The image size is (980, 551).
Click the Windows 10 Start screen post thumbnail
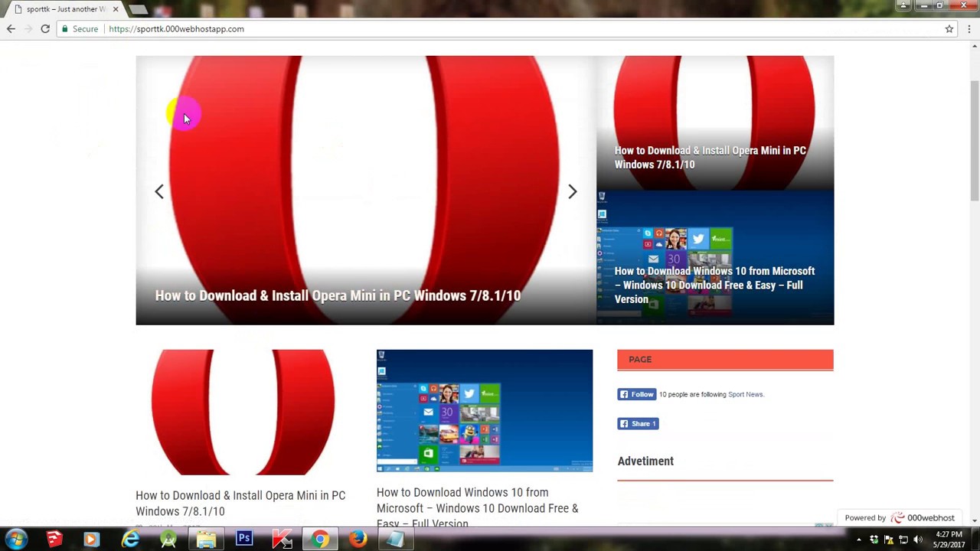[485, 411]
